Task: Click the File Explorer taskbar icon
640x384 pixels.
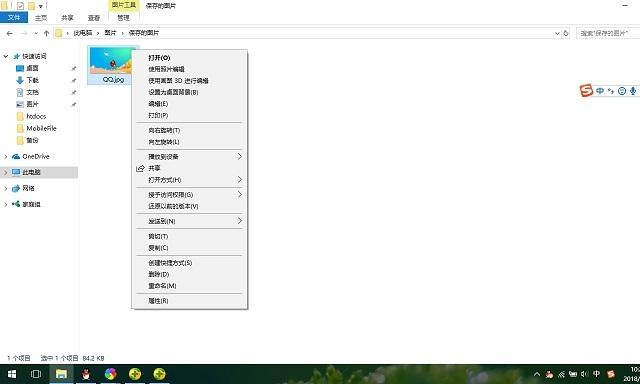Action: 61,374
